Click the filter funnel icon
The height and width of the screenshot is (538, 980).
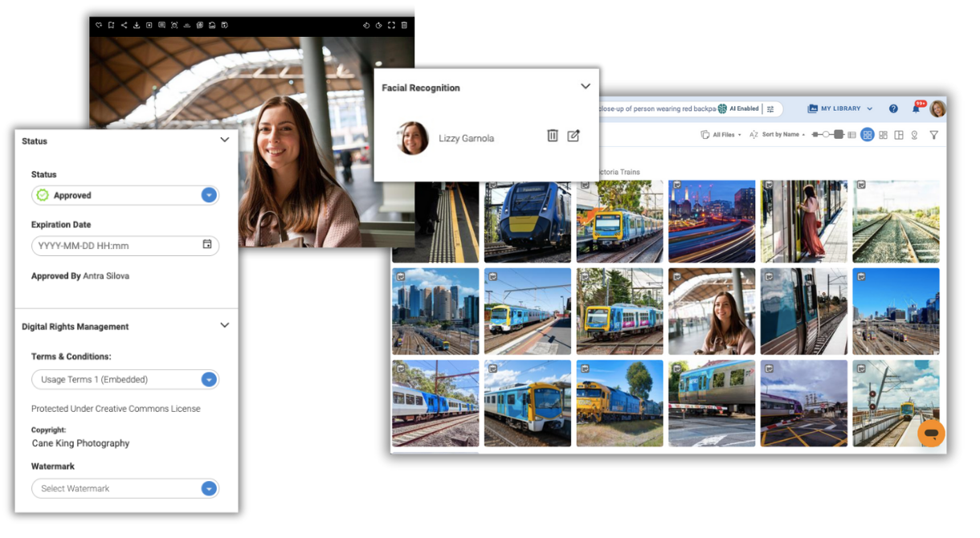point(933,135)
